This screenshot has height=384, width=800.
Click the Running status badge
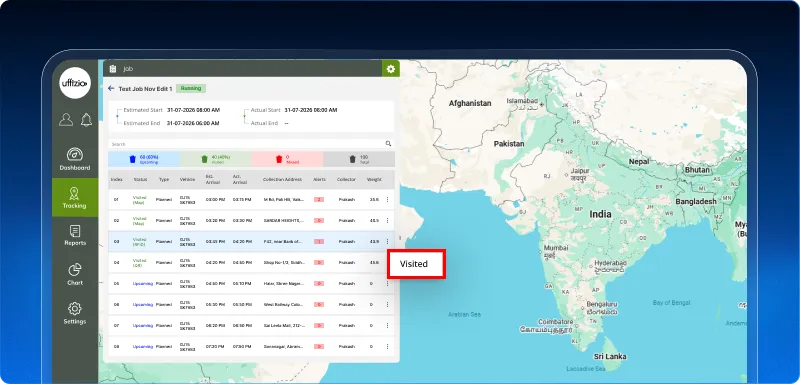[x=191, y=88]
